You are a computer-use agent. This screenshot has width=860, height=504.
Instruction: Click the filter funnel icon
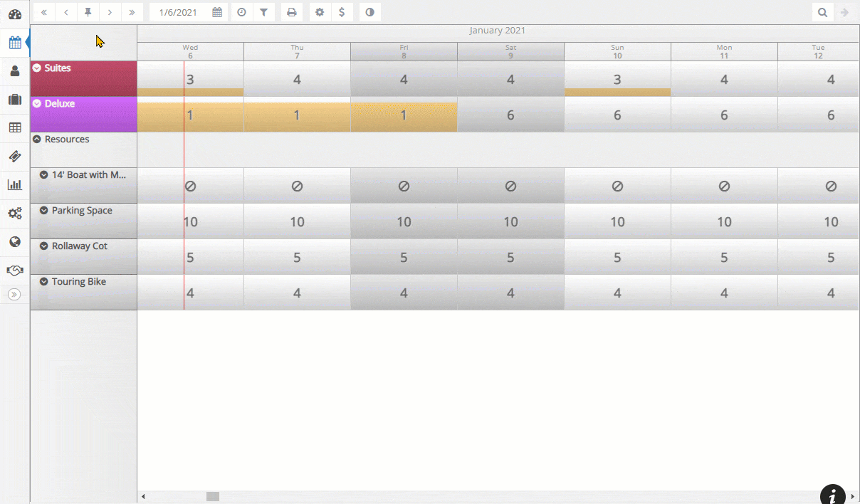[263, 12]
